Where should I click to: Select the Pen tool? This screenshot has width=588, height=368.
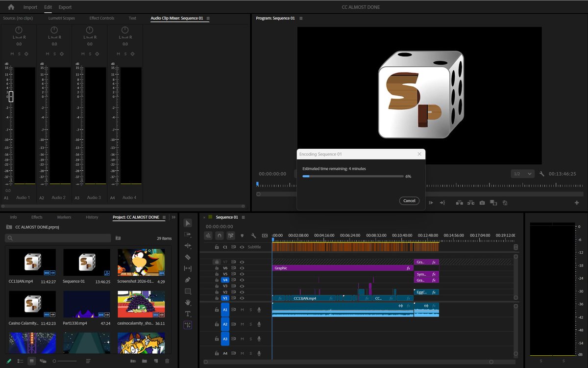(188, 280)
